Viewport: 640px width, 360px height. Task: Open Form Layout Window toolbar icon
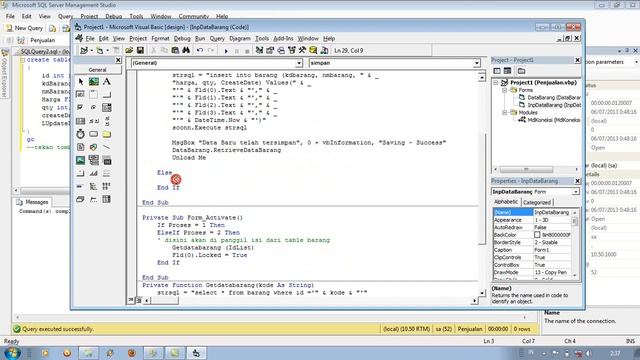click(x=281, y=50)
